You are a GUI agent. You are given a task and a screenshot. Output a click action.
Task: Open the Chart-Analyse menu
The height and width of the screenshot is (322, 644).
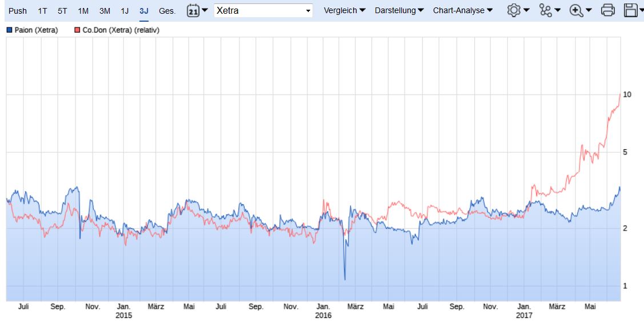click(463, 11)
